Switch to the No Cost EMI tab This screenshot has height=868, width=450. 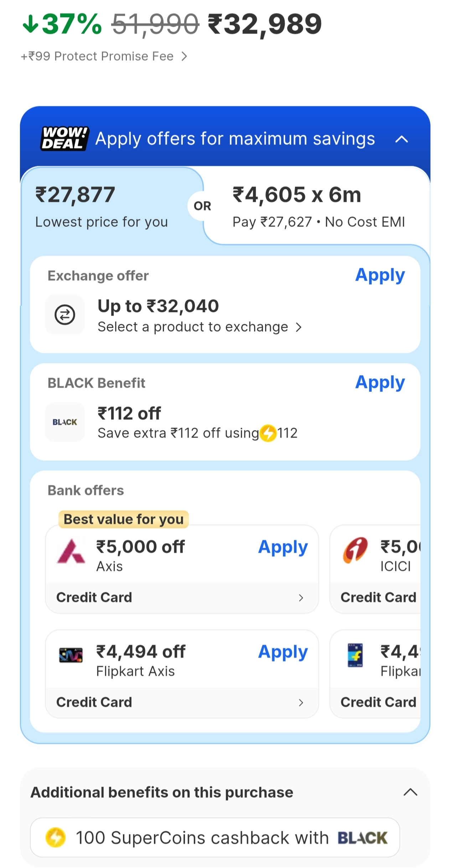pyautogui.click(x=318, y=207)
